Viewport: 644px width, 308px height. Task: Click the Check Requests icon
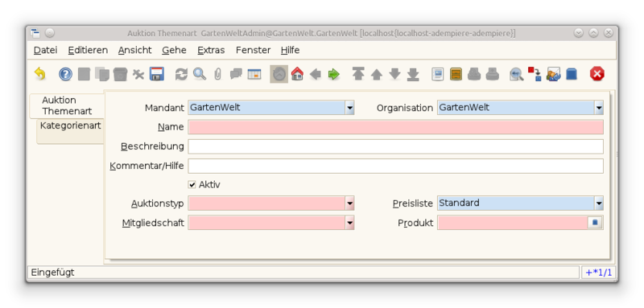point(553,74)
